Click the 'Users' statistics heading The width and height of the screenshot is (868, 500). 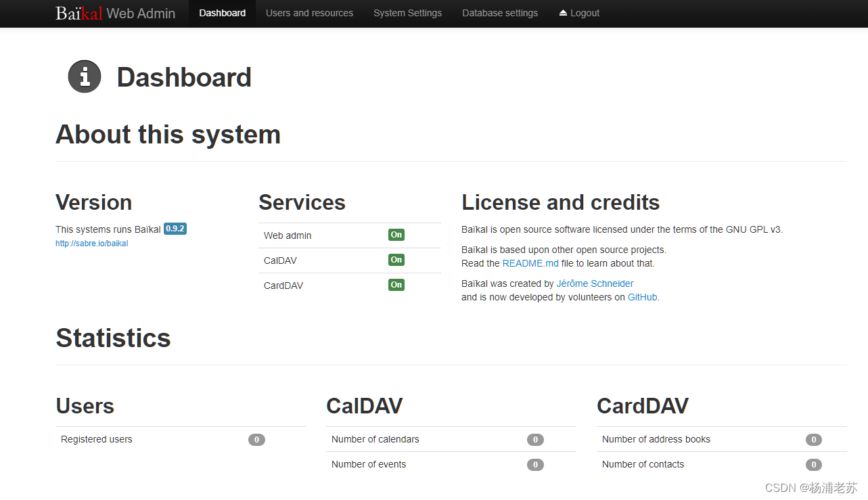pos(85,406)
